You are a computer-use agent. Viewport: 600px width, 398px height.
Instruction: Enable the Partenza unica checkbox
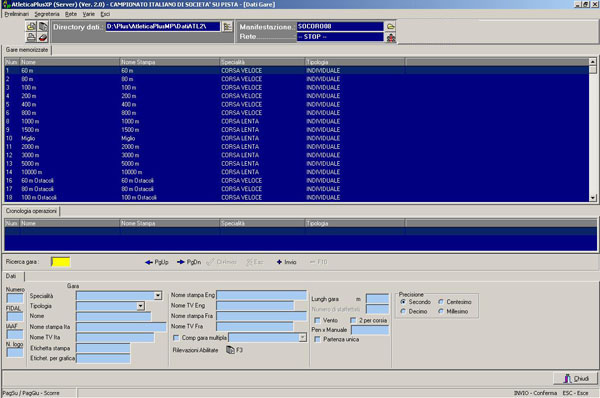(x=317, y=339)
